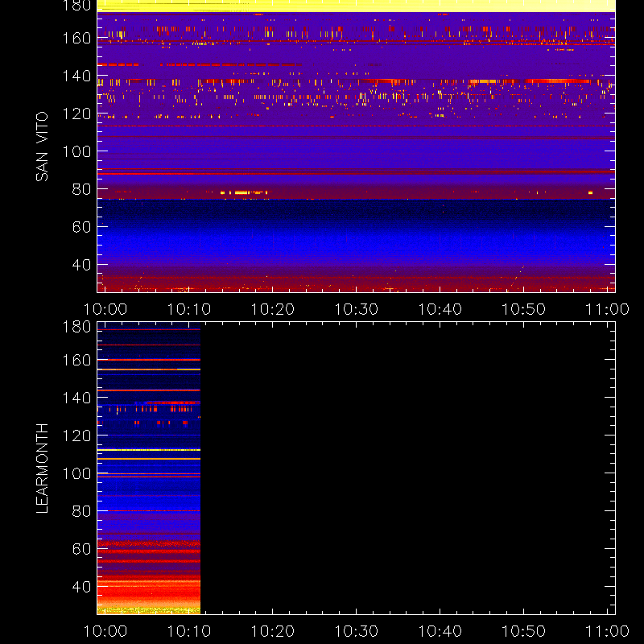The width and height of the screenshot is (644, 644).
Task: Pick the 80 label on Learmonth axis
Action: [x=81, y=511]
